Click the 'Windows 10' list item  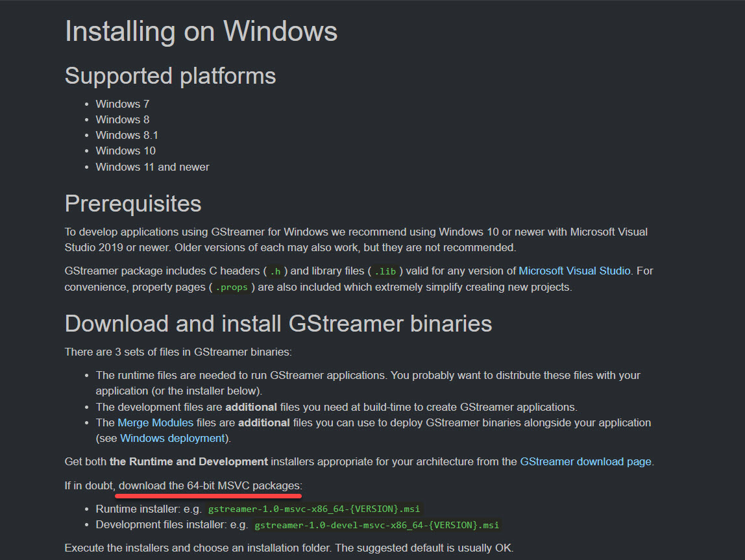(126, 151)
